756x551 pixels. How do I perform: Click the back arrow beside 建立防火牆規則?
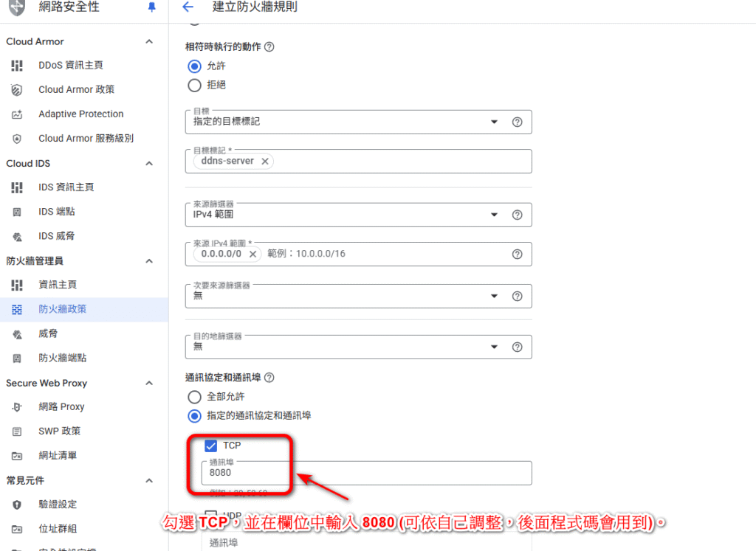(x=188, y=7)
